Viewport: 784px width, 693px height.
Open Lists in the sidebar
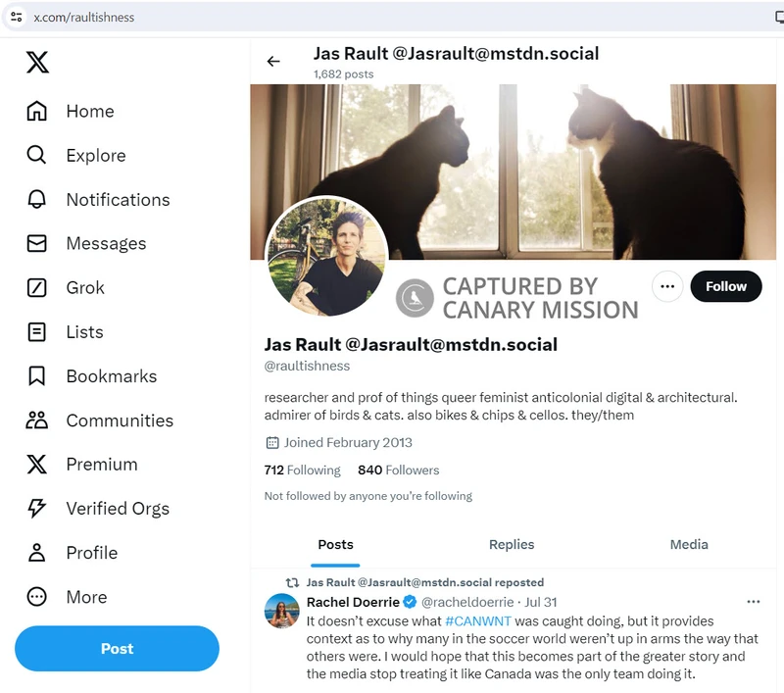tap(65, 332)
